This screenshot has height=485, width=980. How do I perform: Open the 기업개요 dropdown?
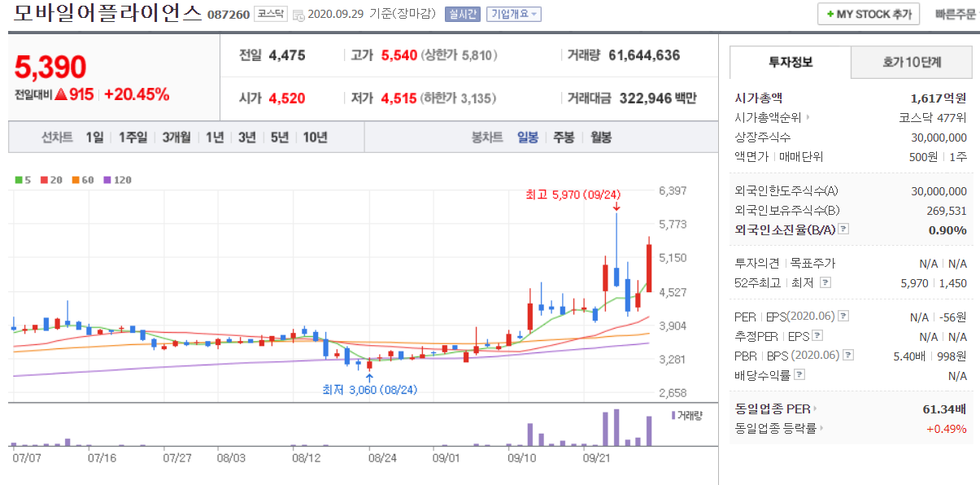pos(514,15)
